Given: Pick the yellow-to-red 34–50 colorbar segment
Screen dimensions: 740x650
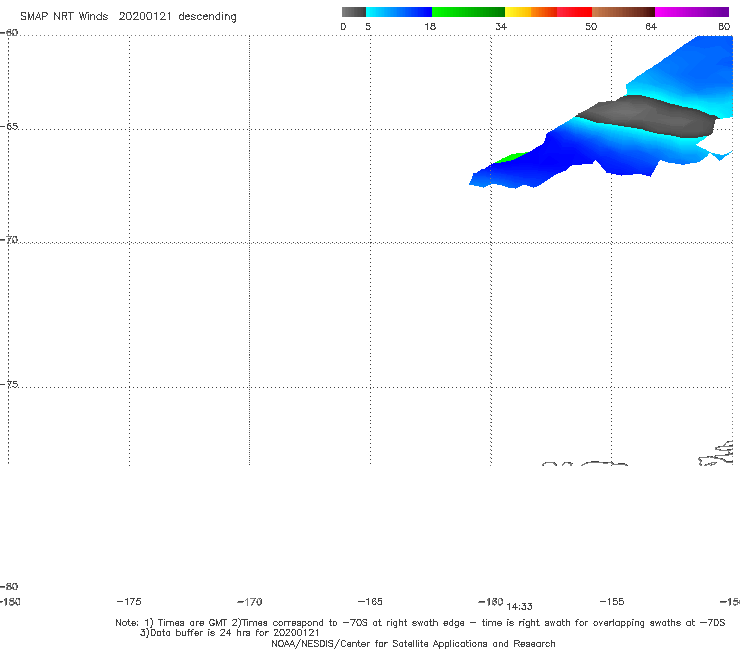Looking at the screenshot, I should pyautogui.click(x=548, y=12).
